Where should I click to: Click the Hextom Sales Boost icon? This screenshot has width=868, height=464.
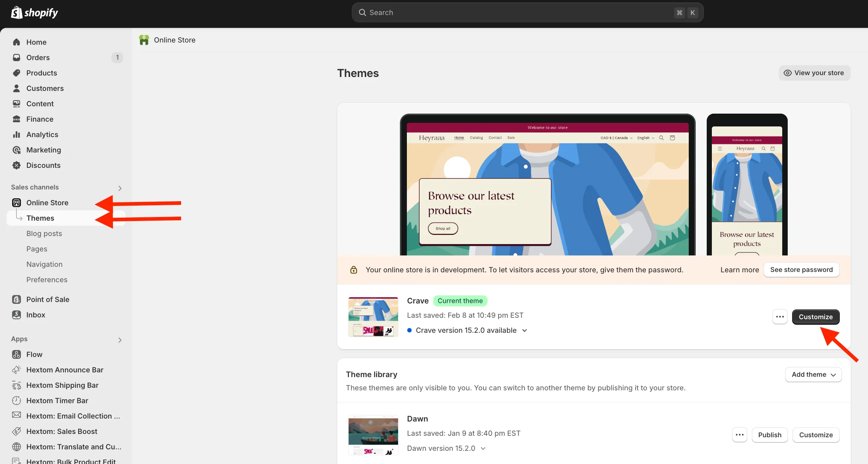click(16, 431)
